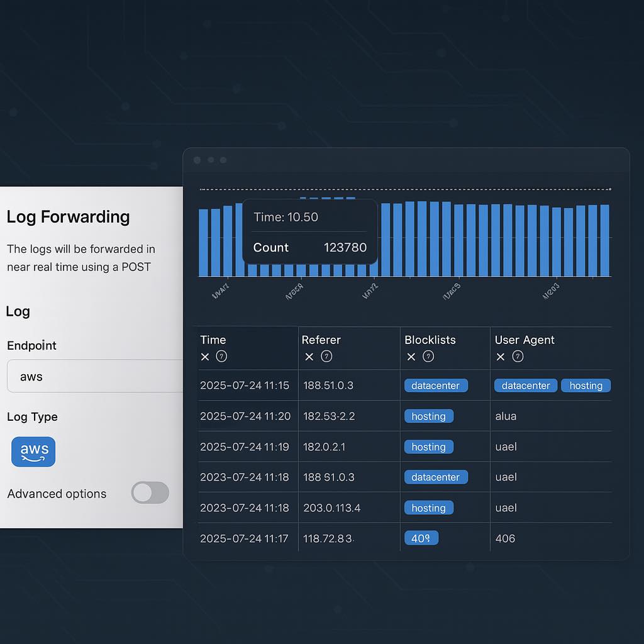Click the hosting tag in the 11:19 row
The width and height of the screenshot is (644, 644).
click(x=429, y=447)
